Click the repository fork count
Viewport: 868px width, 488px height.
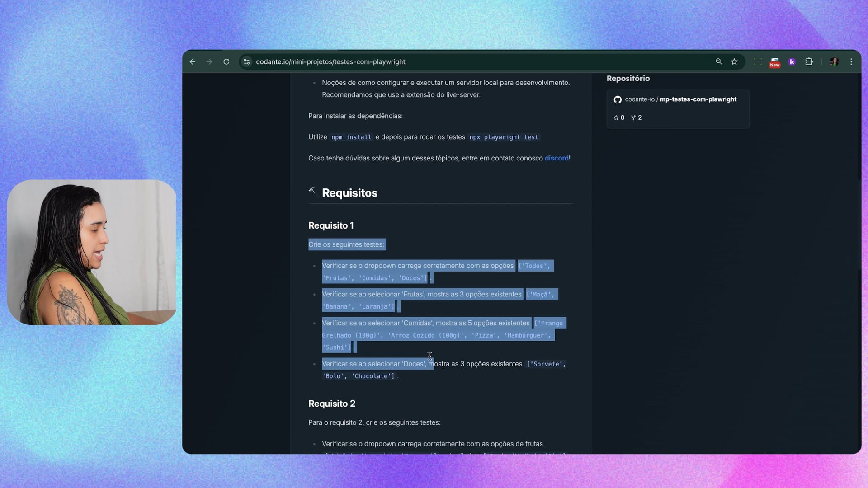coord(636,117)
